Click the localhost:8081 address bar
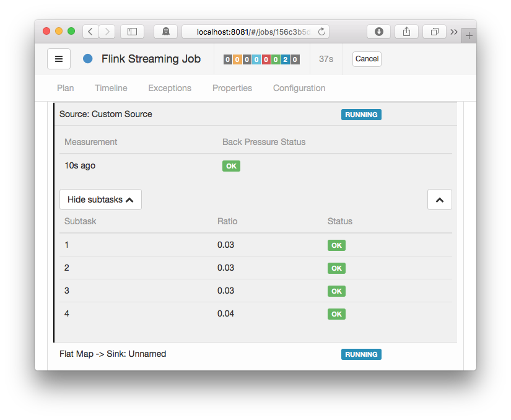 pos(253,32)
